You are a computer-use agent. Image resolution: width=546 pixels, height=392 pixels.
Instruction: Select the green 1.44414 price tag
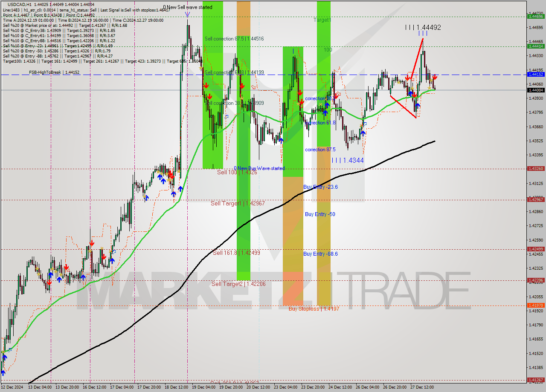click(x=535, y=46)
